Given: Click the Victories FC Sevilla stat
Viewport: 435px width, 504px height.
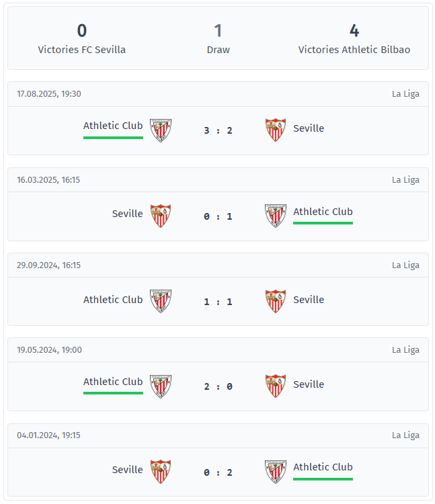Looking at the screenshot, I should (82, 39).
